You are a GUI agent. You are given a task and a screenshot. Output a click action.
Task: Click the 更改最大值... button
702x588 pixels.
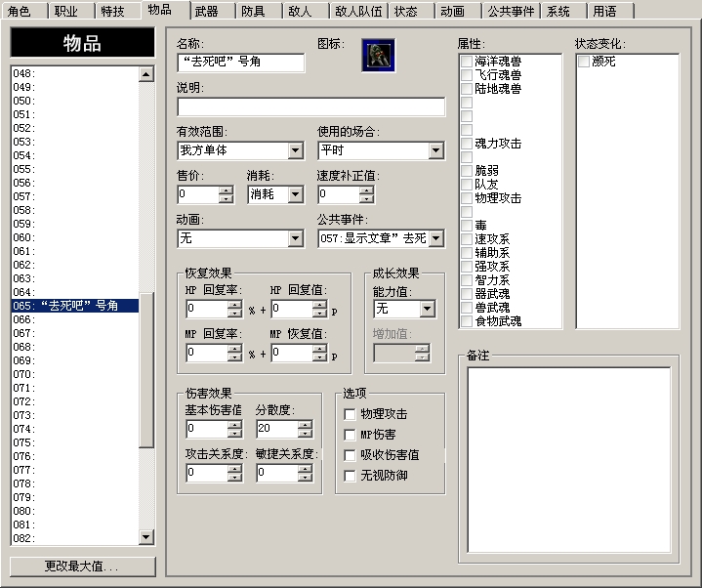point(83,567)
